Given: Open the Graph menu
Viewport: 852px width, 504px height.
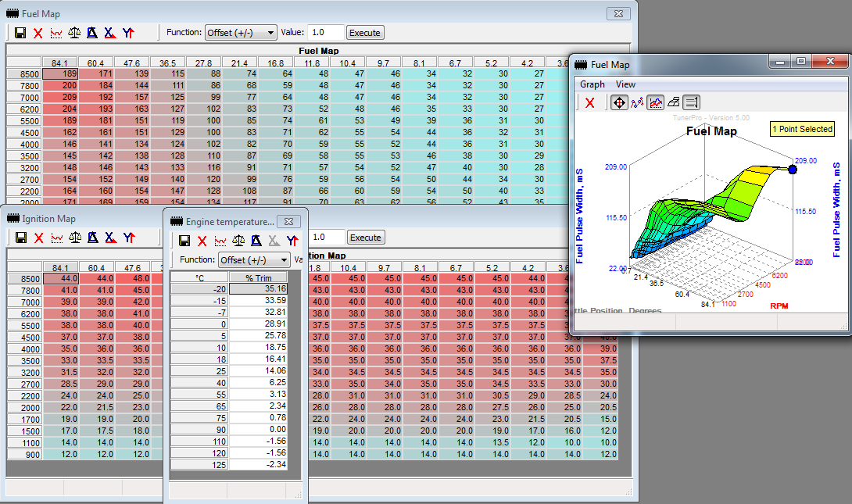Looking at the screenshot, I should 592,84.
